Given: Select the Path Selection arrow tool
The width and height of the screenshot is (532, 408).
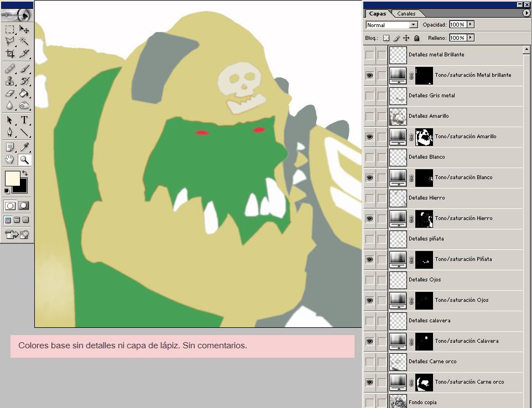Looking at the screenshot, I should (10, 120).
